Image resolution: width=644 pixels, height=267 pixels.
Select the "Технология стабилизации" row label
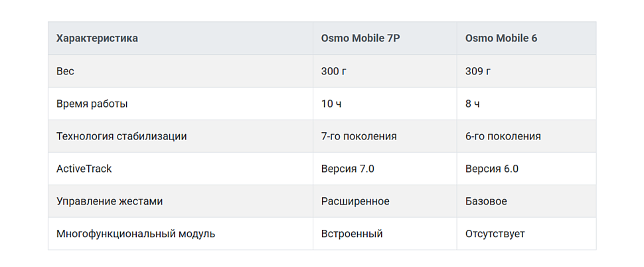coord(121,136)
